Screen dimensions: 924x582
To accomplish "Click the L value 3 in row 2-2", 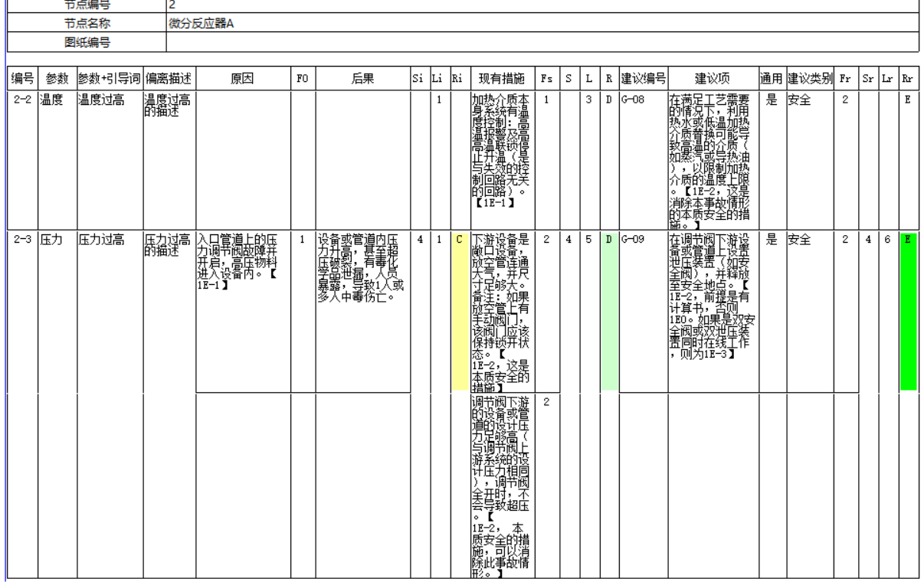I will (589, 100).
